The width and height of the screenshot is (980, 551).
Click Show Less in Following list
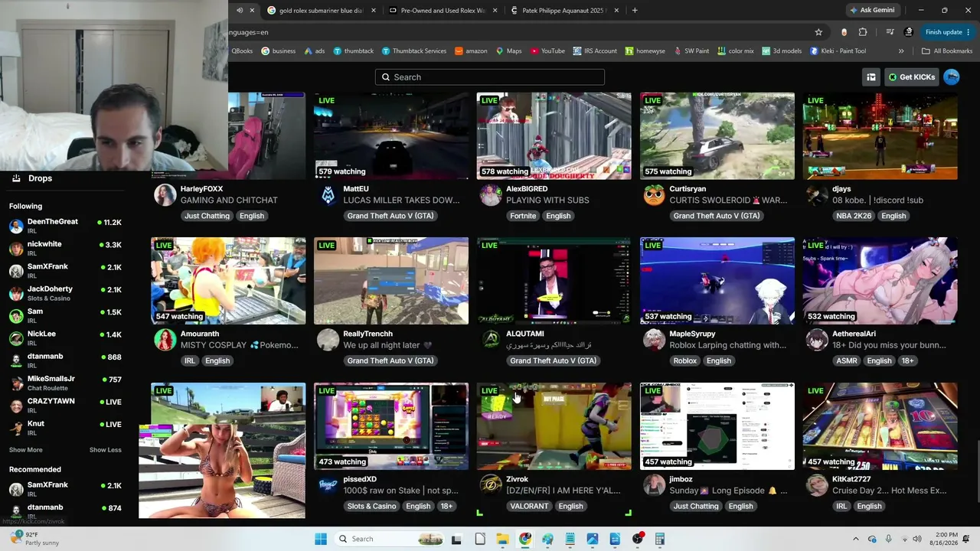(106, 450)
